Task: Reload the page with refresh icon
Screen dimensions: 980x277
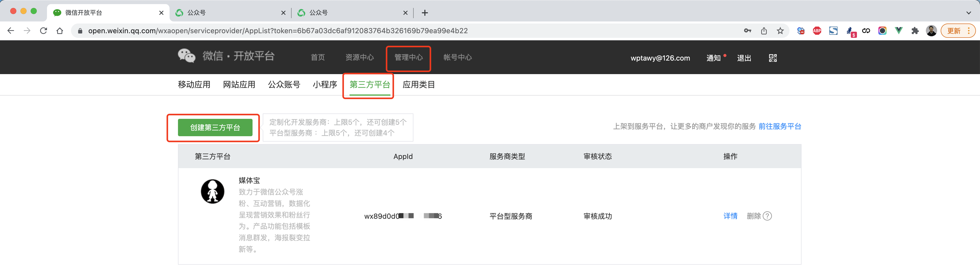Action: [43, 31]
